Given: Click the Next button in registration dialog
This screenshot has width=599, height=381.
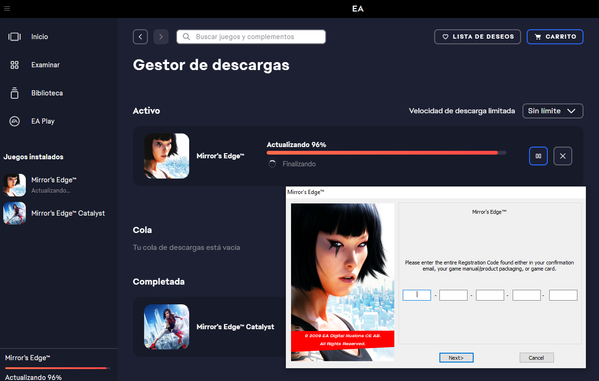Looking at the screenshot, I should click(x=456, y=358).
